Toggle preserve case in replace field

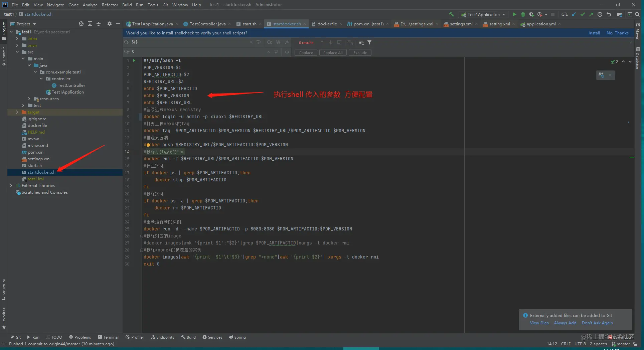click(x=287, y=52)
